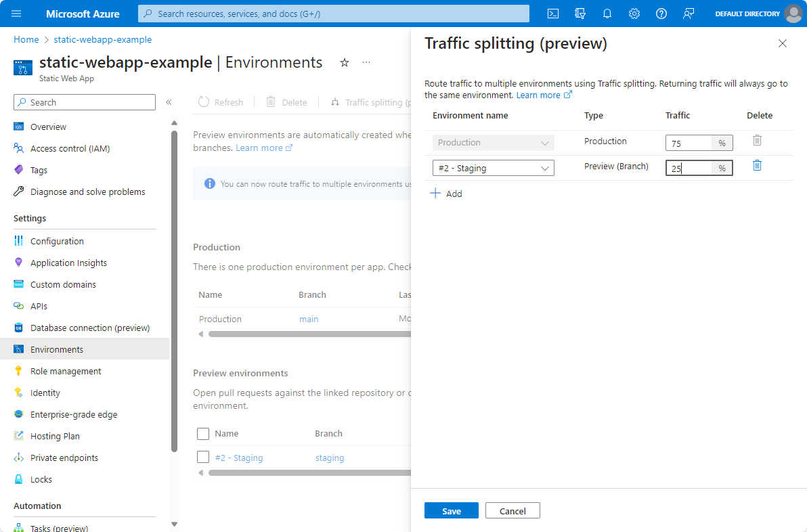Screen dimensions: 807x532
Task: Open the staging branch link
Action: click(330, 458)
